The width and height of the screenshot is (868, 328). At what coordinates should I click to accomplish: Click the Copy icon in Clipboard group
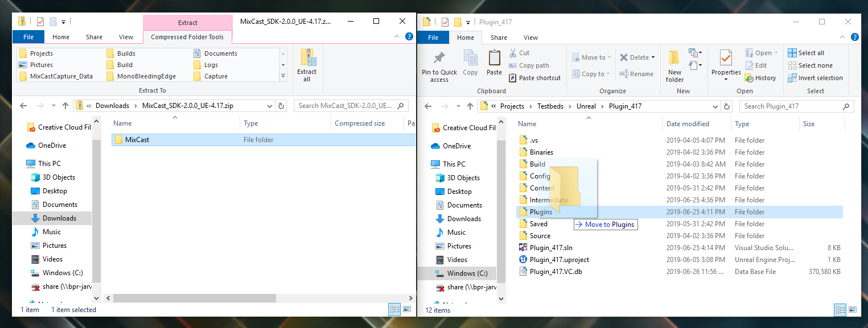[x=470, y=63]
